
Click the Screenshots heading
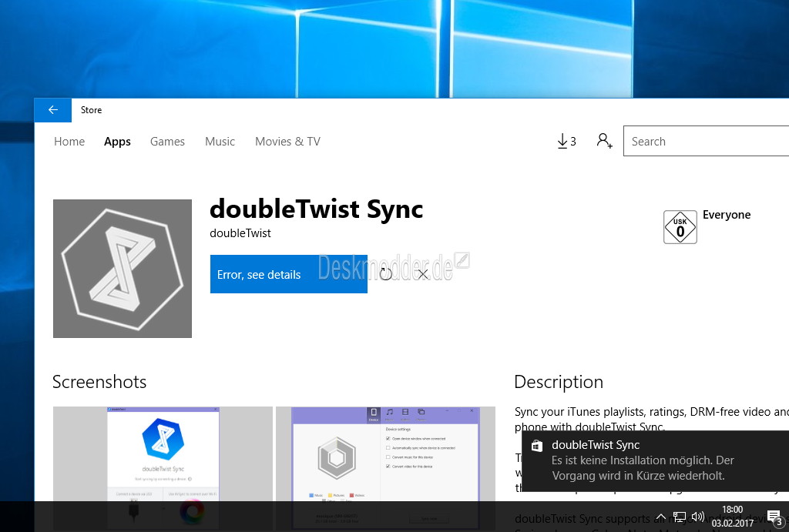pyautogui.click(x=99, y=382)
